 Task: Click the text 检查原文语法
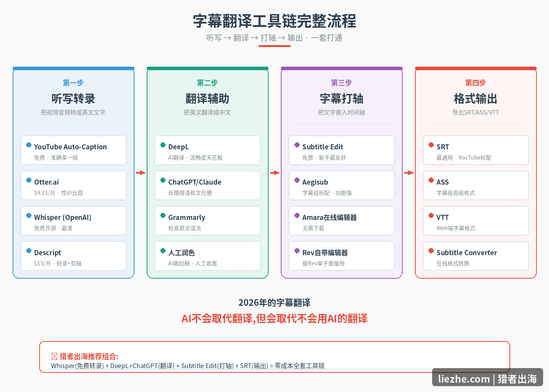[x=185, y=228]
